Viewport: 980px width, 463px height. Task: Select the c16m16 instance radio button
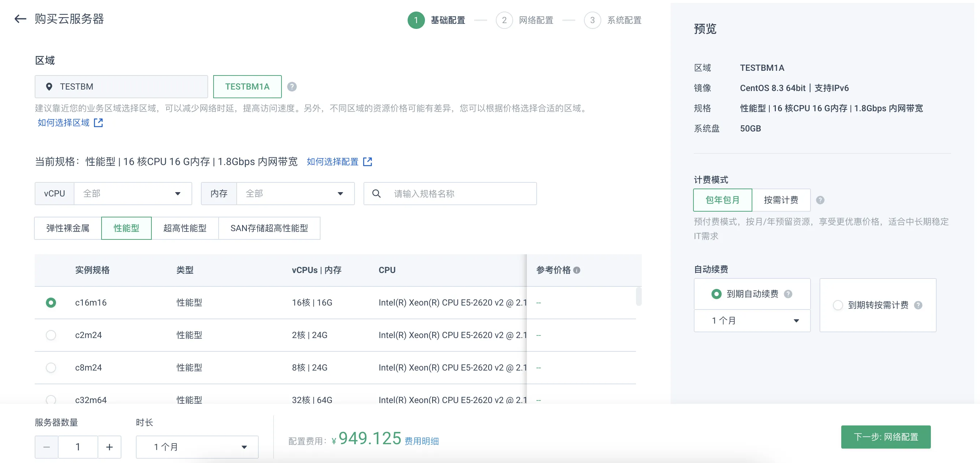(51, 303)
